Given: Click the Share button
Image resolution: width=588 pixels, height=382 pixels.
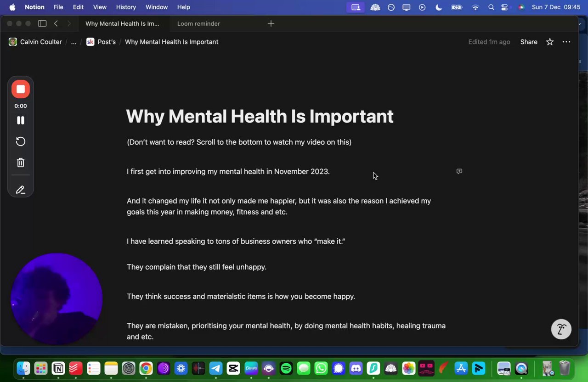Looking at the screenshot, I should [529, 42].
